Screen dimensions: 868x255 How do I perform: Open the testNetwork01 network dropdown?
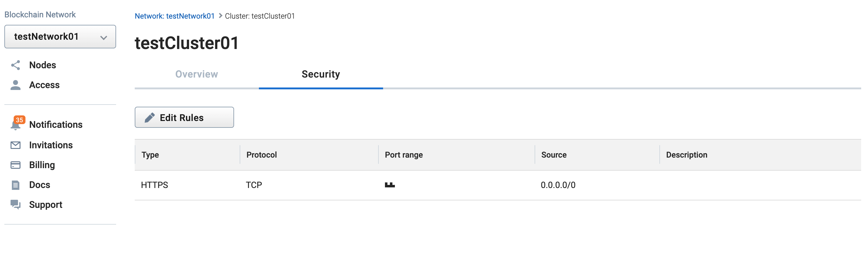click(x=60, y=37)
